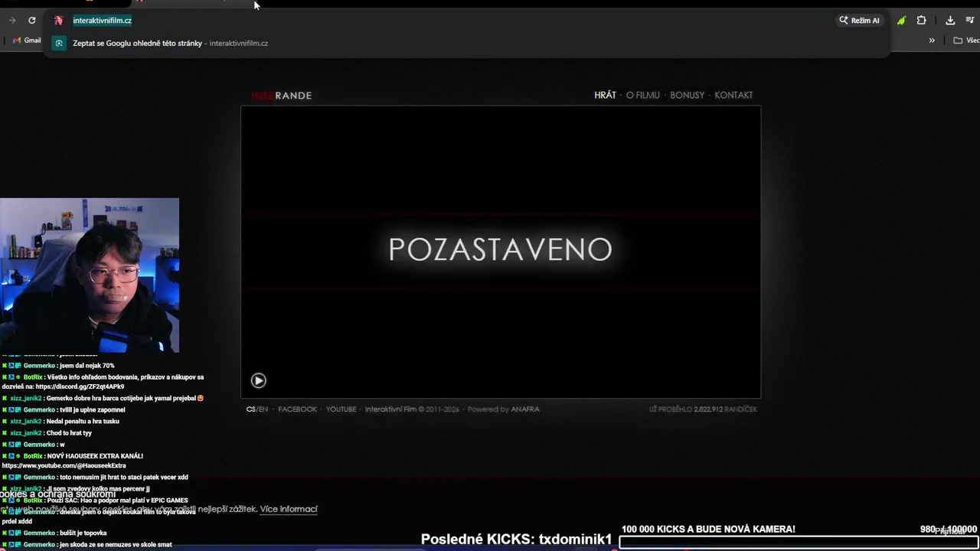Open the Gmail bookmark

[x=27, y=41]
